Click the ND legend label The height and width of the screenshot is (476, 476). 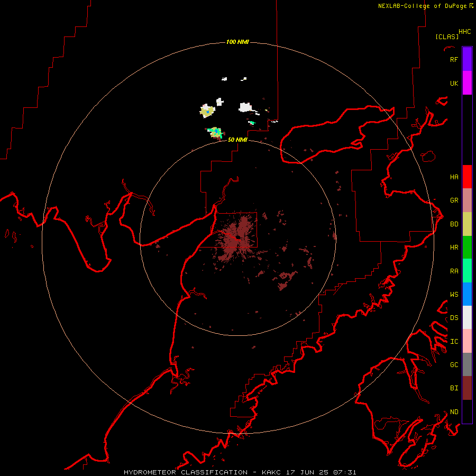coord(454,412)
